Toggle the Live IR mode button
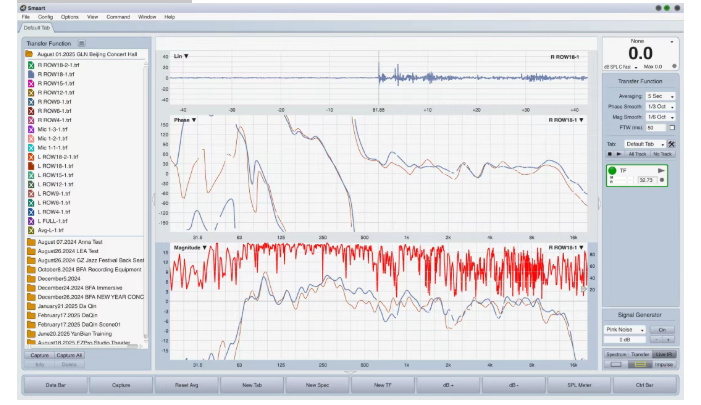This screenshot has height=405, width=701. [665, 354]
